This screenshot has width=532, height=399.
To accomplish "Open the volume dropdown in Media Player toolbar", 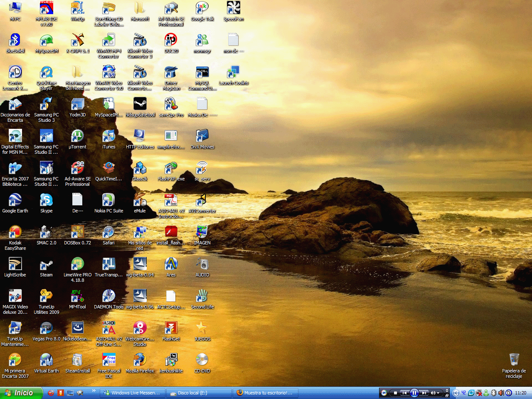I will 438,393.
